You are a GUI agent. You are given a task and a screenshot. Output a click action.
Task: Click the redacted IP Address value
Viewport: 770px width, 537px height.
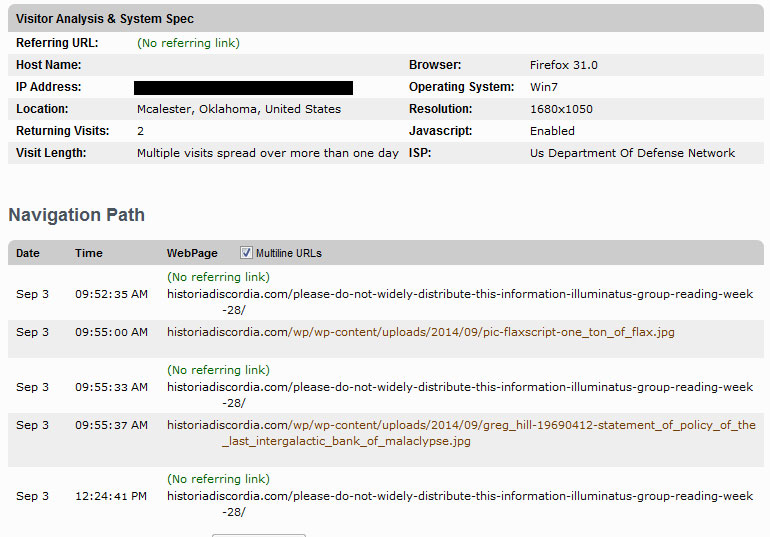[x=243, y=88]
